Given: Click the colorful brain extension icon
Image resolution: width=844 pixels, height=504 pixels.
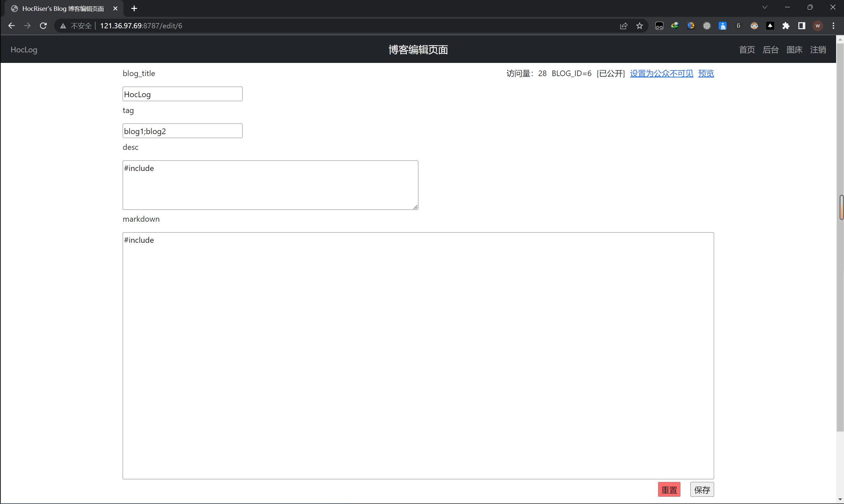Looking at the screenshot, I should [x=691, y=26].
